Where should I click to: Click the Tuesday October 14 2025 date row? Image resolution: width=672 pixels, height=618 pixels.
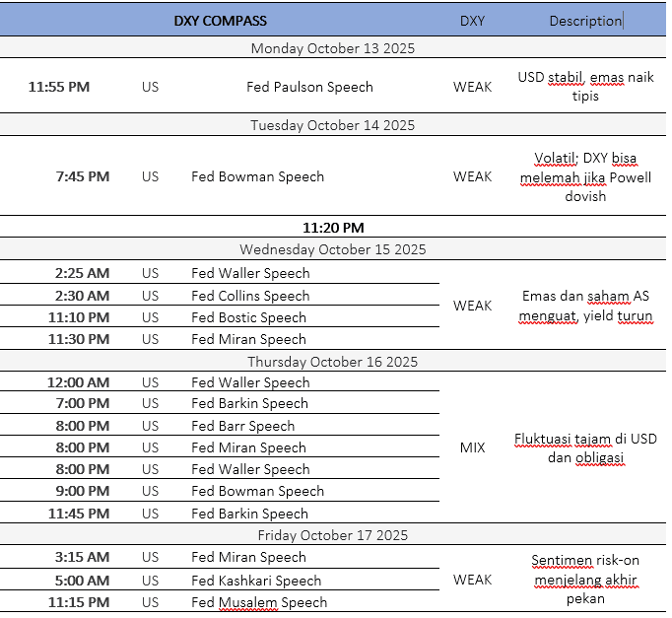332,125
